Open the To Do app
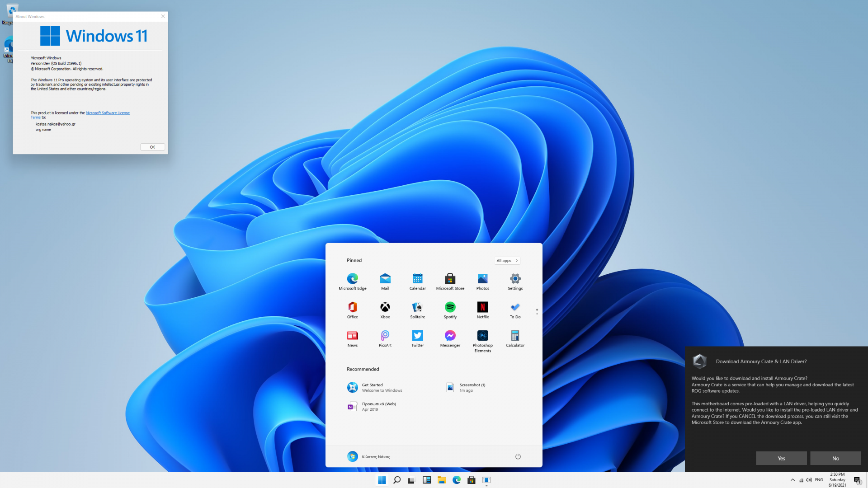 click(x=515, y=310)
